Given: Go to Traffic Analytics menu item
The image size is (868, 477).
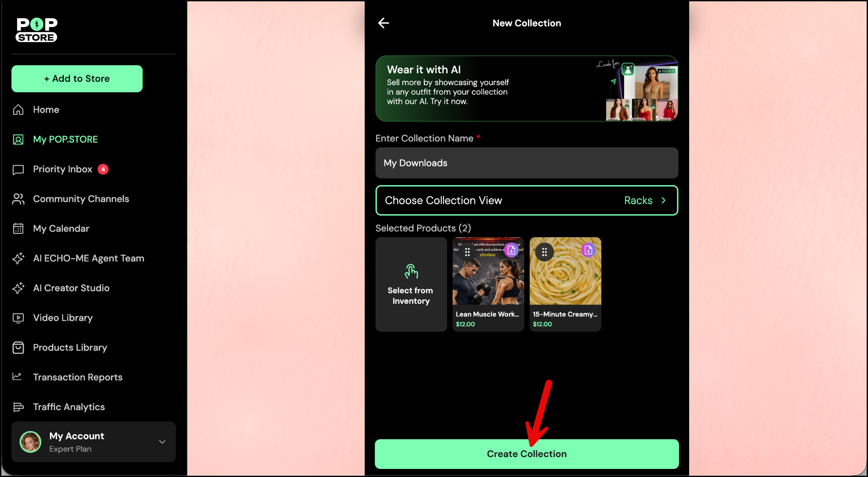Looking at the screenshot, I should [x=69, y=407].
